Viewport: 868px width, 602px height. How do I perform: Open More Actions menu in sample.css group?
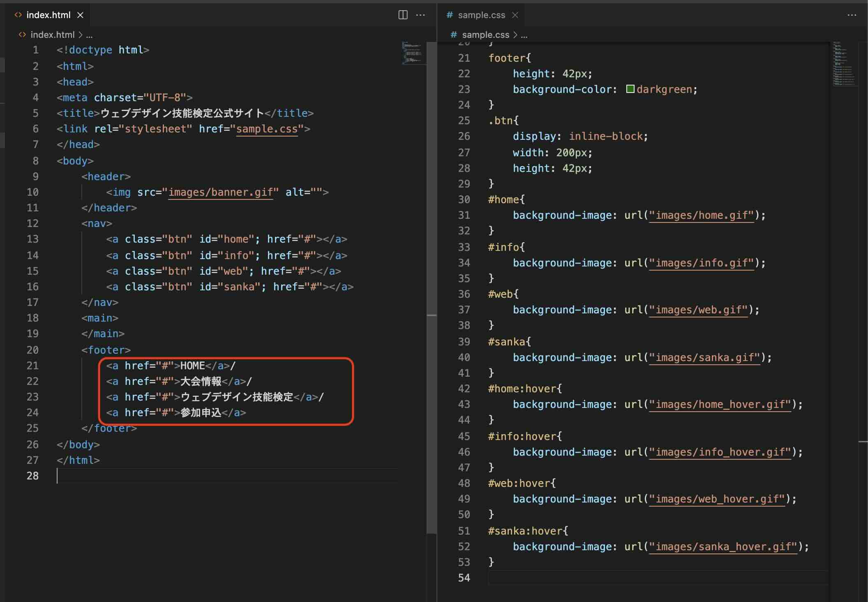click(852, 15)
